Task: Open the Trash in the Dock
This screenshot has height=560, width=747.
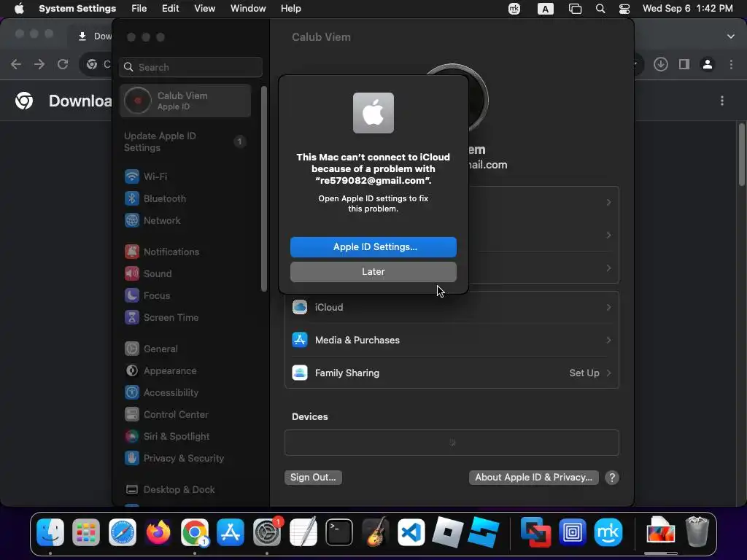Action: 697,532
